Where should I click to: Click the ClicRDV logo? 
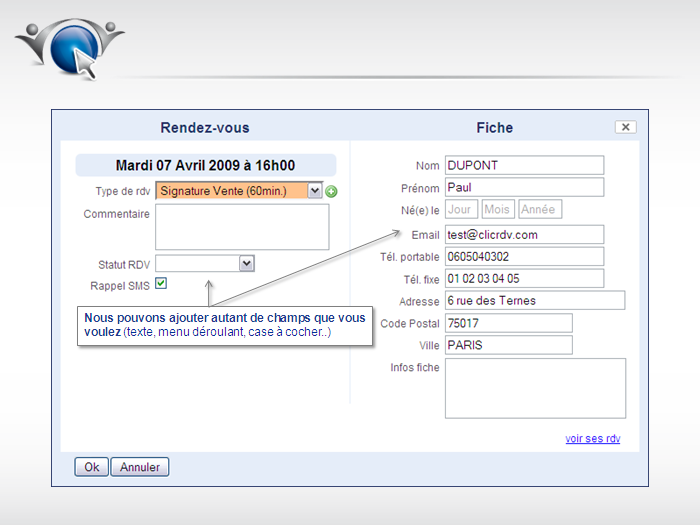pos(70,48)
